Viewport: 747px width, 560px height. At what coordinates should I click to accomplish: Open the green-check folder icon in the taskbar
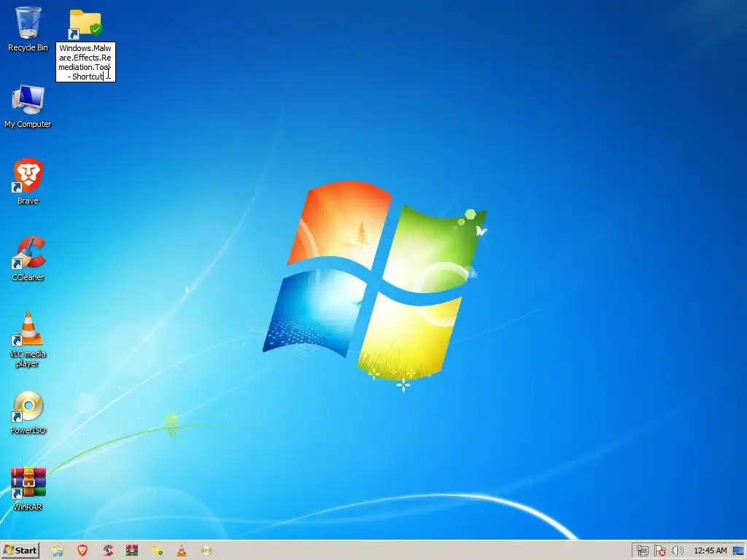(157, 551)
